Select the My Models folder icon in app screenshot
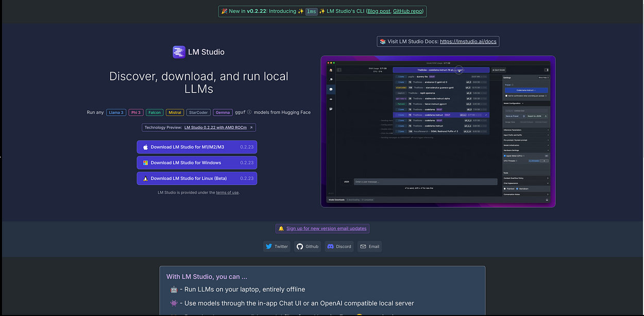This screenshot has width=644, height=316. 331,109
